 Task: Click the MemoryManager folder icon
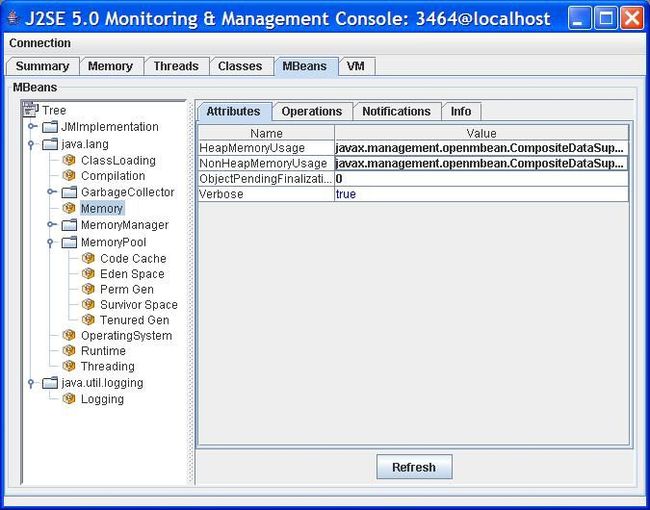pos(69,225)
